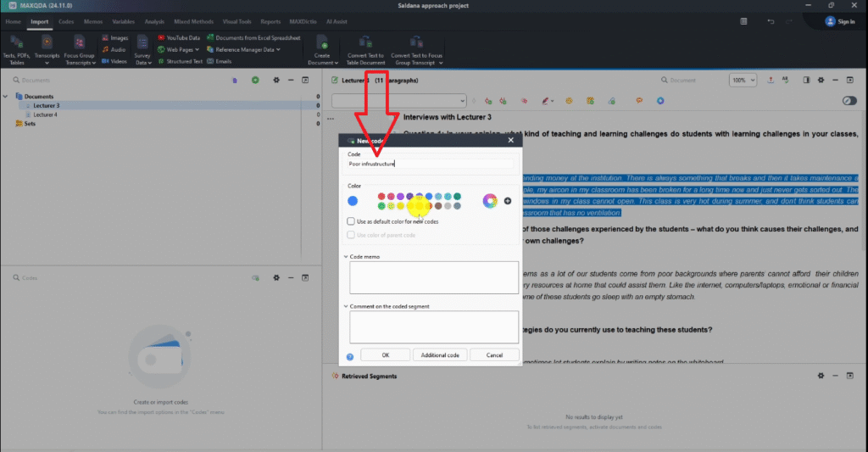This screenshot has width=868, height=452.
Task: Click the Additional code button
Action: tap(440, 355)
